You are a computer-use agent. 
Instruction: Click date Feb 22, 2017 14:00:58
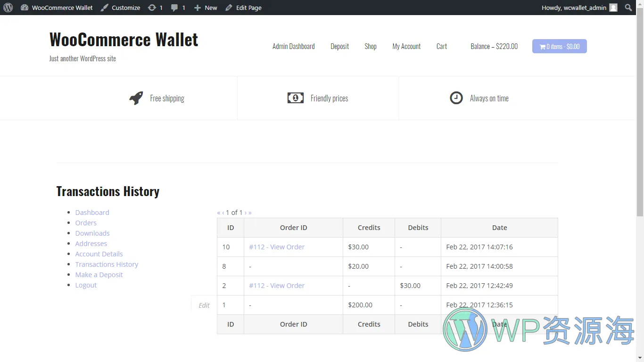pyautogui.click(x=479, y=266)
